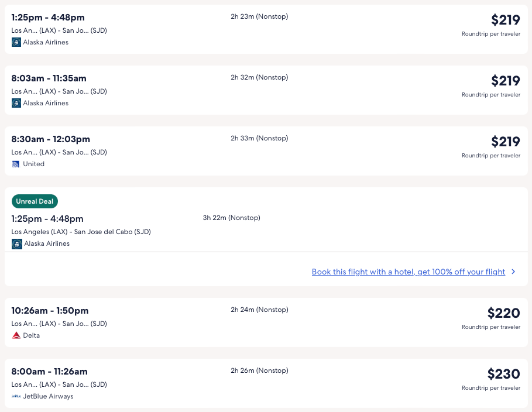The image size is (532, 412).
Task: Click the Los Angeles - San Jose del Cabo route
Action: coord(81,232)
